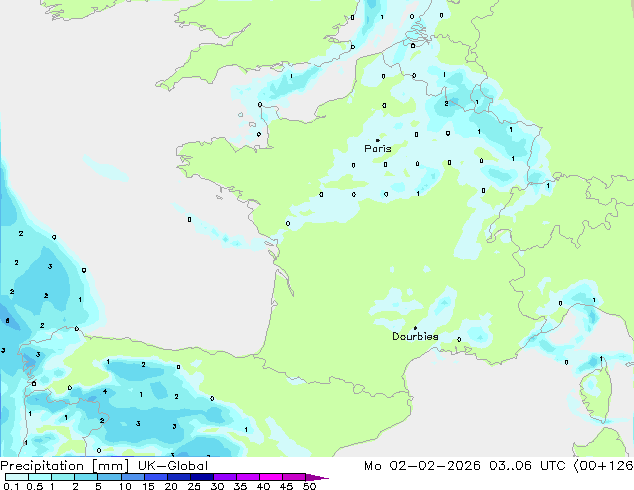Pick the 1–2 mm legend swatch
Screen dimensions: 634x490
pyautogui.click(x=63, y=477)
